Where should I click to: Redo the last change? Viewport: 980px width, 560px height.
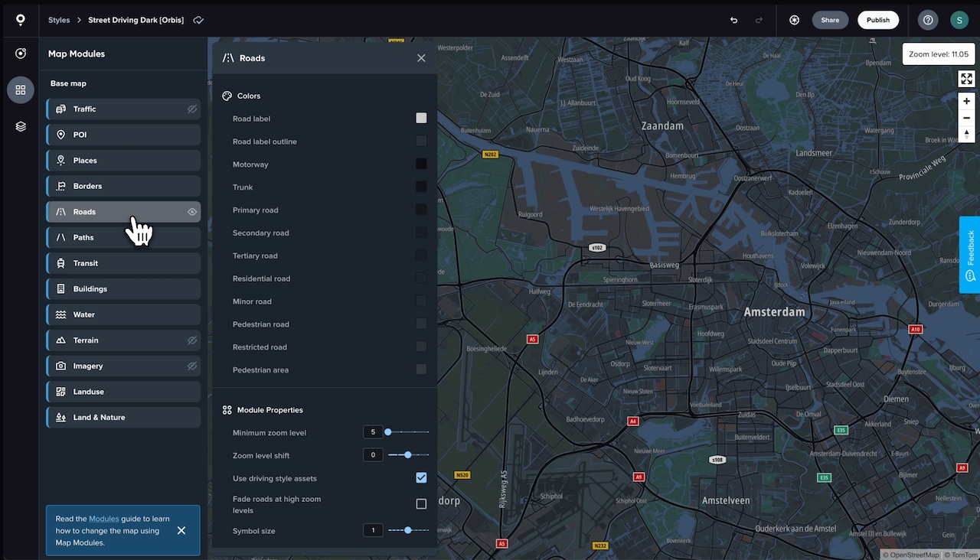[x=759, y=20]
